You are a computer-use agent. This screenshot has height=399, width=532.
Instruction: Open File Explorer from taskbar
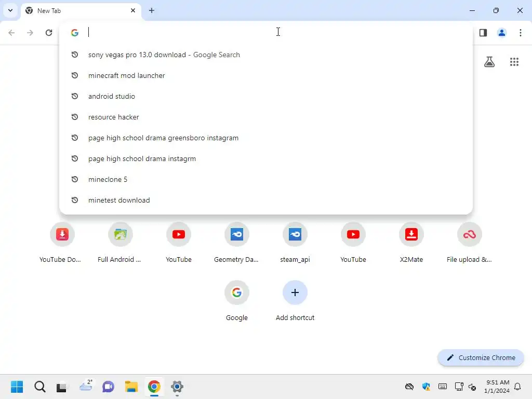(x=131, y=387)
